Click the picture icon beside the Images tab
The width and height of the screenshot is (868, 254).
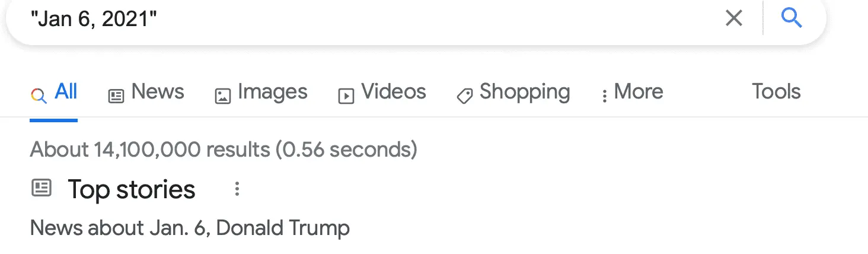[x=222, y=95]
